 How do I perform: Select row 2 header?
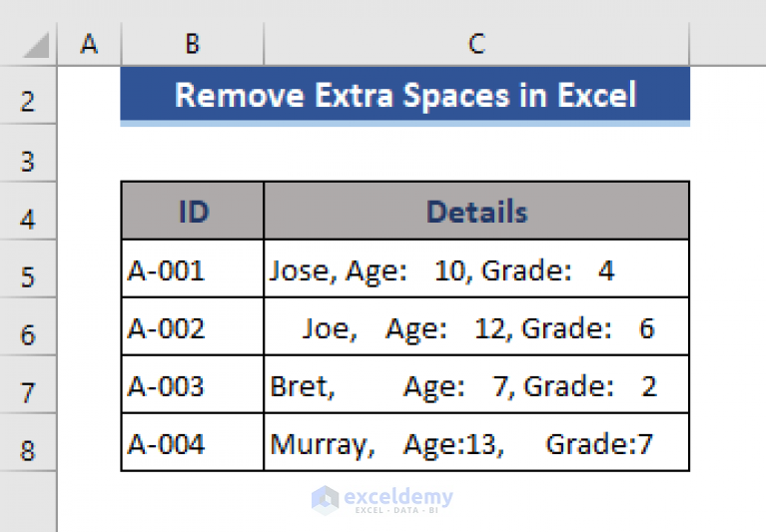point(28,95)
